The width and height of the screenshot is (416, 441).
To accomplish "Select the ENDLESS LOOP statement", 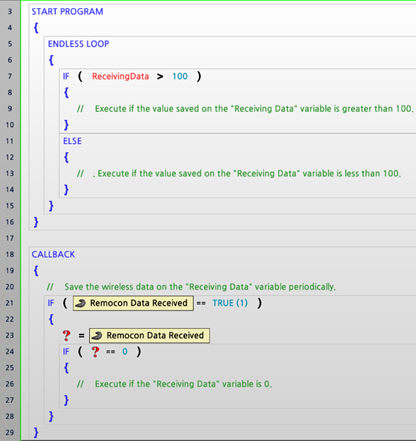I will 78,44.
